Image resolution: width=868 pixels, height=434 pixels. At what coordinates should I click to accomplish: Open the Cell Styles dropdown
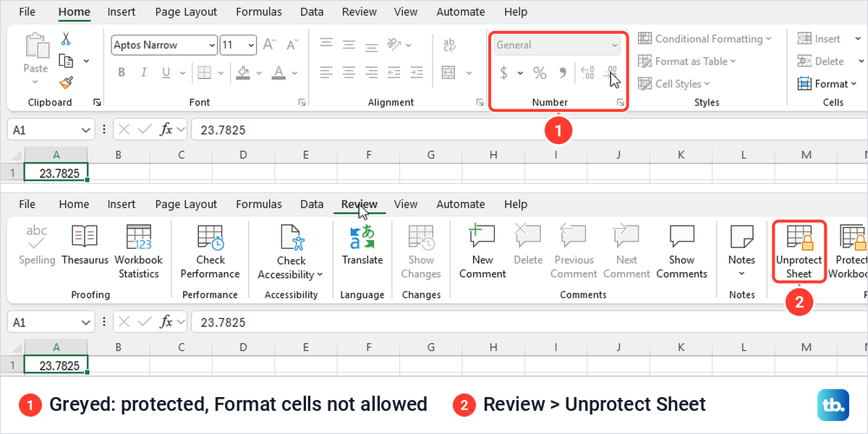pos(674,84)
